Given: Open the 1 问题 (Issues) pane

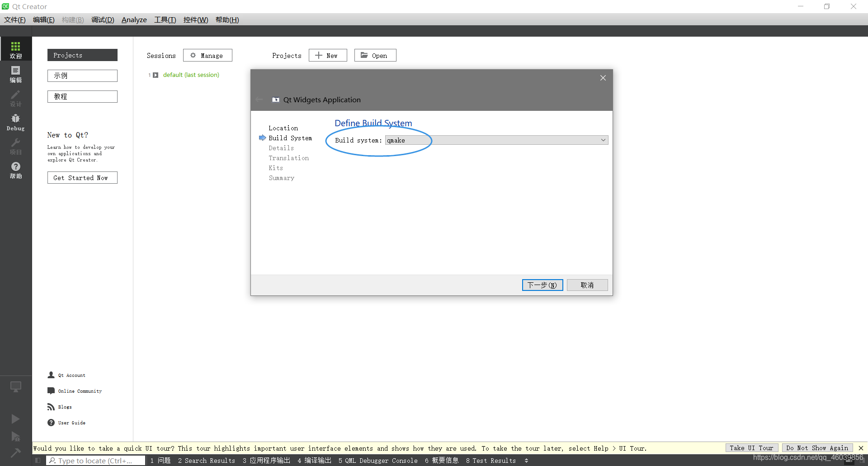Looking at the screenshot, I should (x=160, y=461).
